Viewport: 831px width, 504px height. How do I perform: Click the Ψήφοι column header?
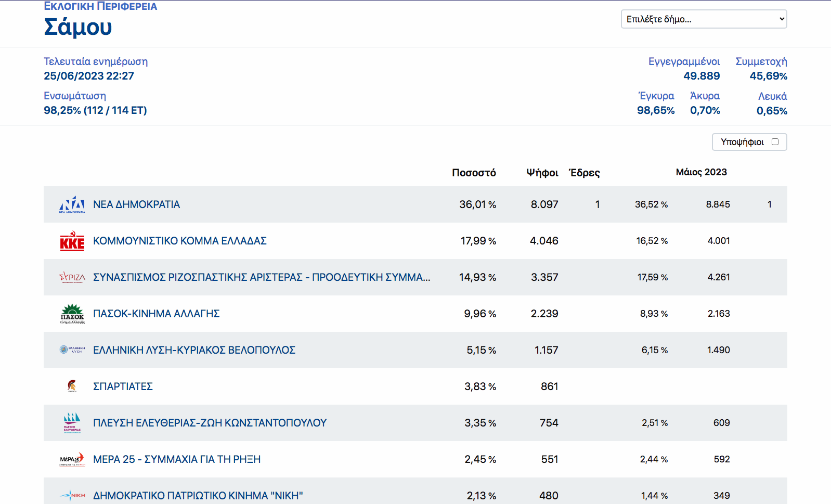[x=542, y=173]
